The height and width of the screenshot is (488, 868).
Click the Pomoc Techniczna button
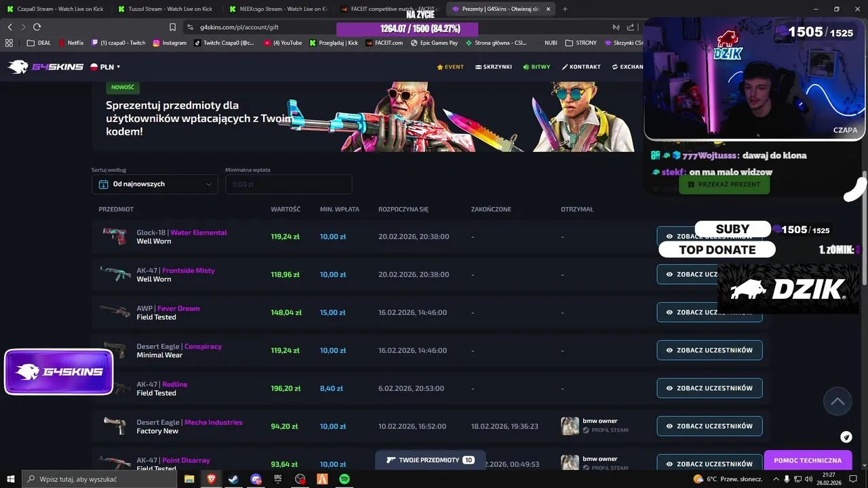click(808, 460)
